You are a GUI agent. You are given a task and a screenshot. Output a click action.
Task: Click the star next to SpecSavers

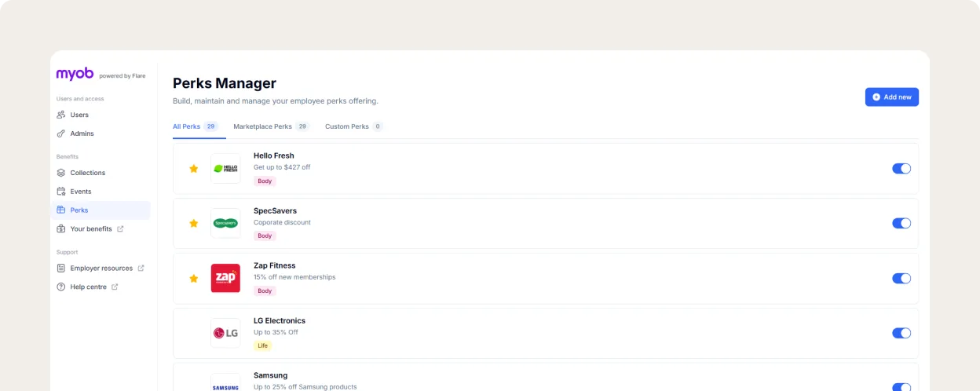click(194, 224)
